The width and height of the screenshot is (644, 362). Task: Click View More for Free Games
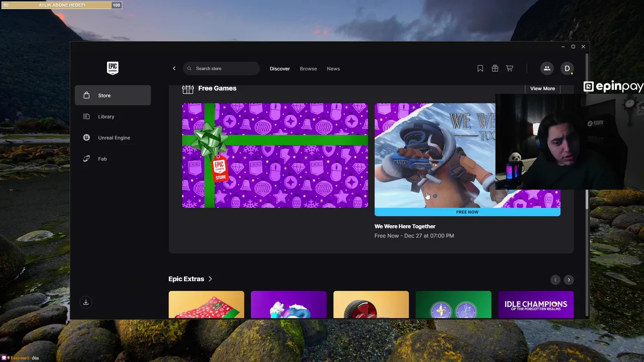tap(542, 88)
